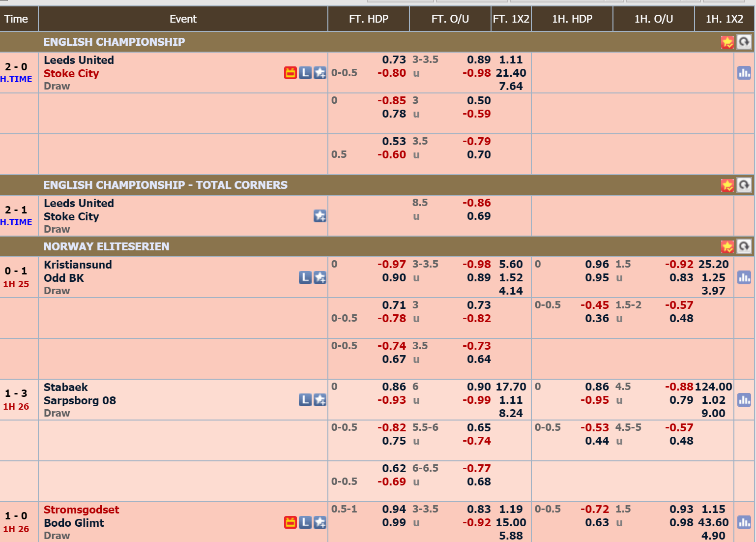The image size is (756, 542).
Task: Favorite the English Championship league header star
Action: pos(727,42)
